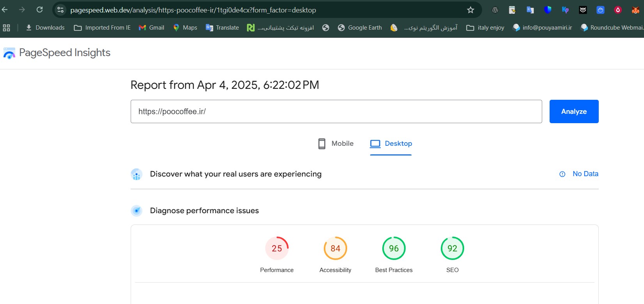
Task: Click the No Data link
Action: [585, 174]
